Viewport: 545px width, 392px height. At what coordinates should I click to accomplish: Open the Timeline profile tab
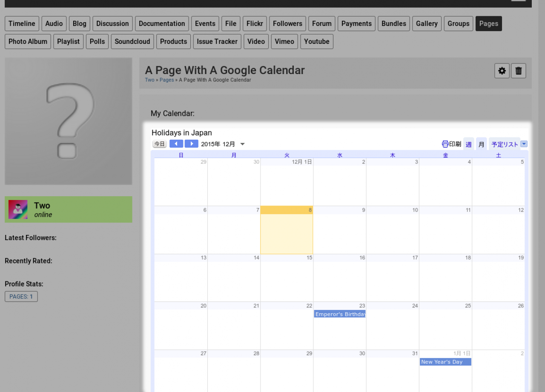click(22, 24)
